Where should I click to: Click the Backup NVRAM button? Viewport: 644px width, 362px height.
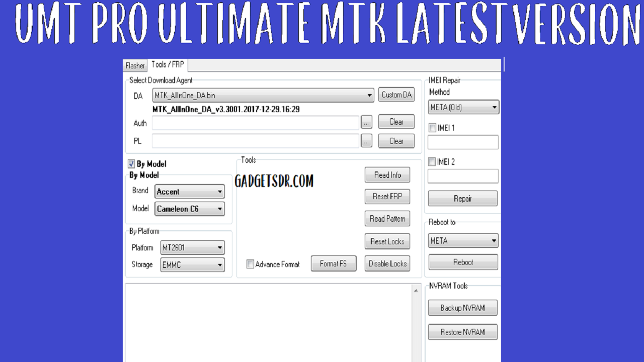(462, 307)
